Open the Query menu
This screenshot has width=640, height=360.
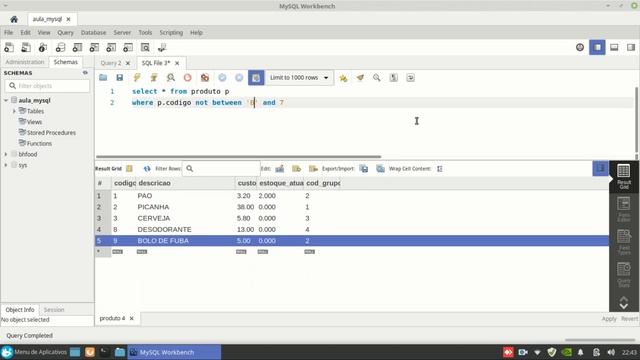point(65,32)
